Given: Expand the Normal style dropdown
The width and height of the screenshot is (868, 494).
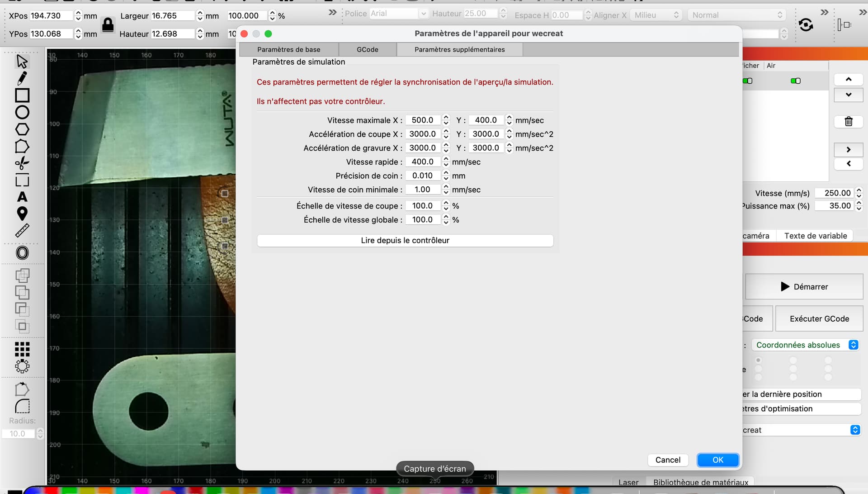Looking at the screenshot, I should tap(736, 15).
